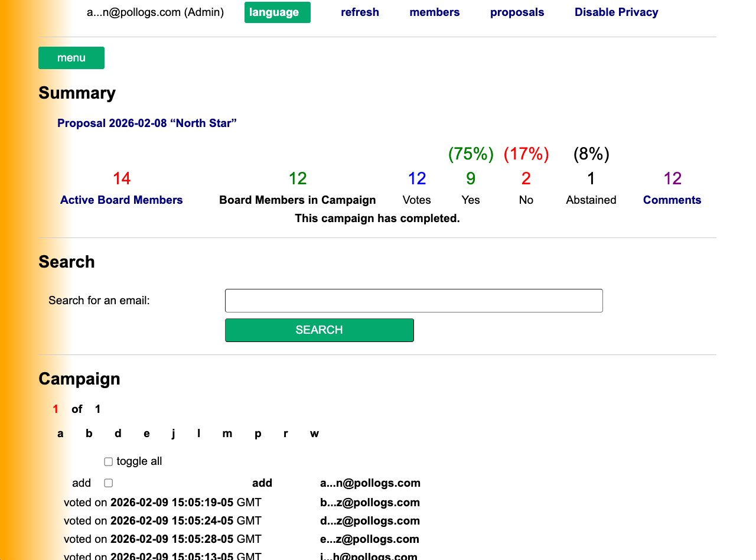Click the admin account a...n@pollogs.com label
Image resolution: width=756 pixels, height=560 pixels.
coord(155,12)
